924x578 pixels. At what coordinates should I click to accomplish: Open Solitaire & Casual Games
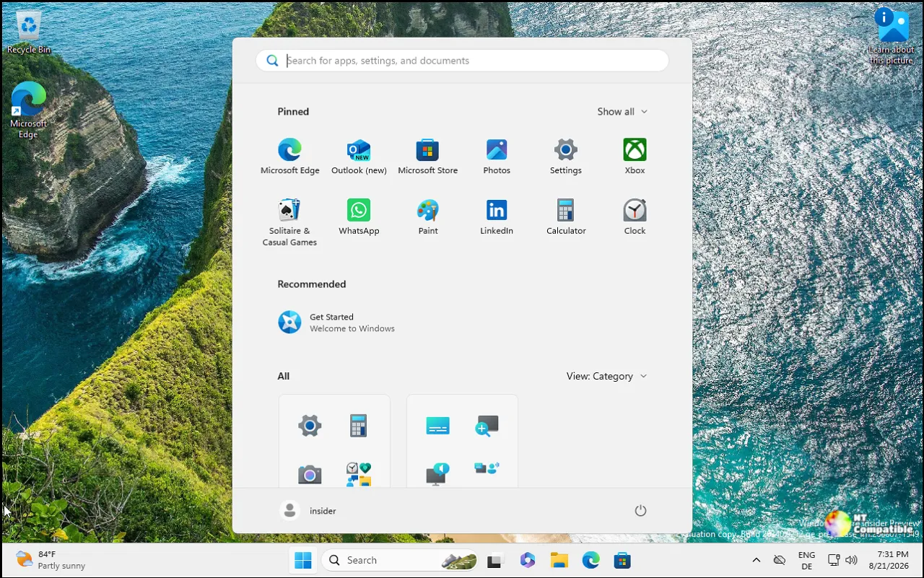click(289, 222)
